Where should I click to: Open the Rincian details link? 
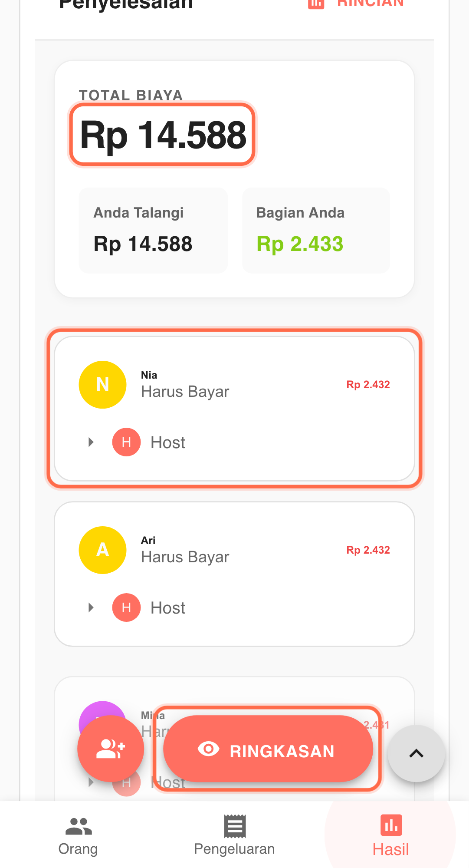[x=370, y=3]
